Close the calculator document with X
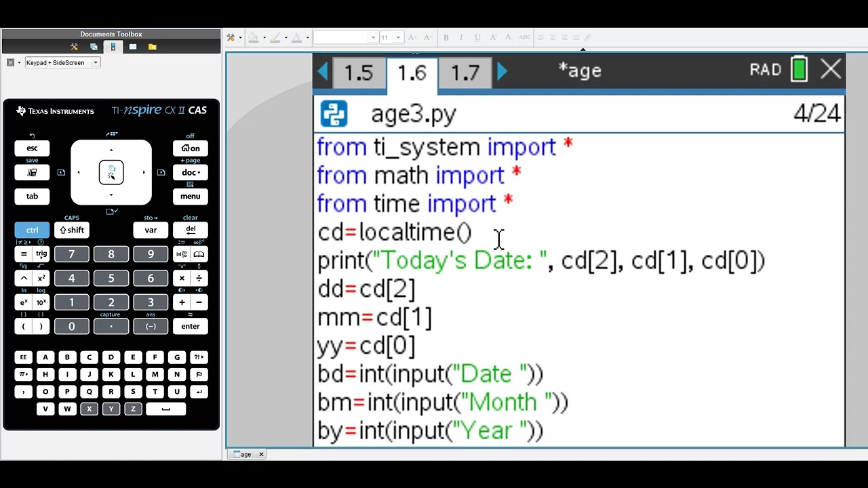 click(831, 69)
